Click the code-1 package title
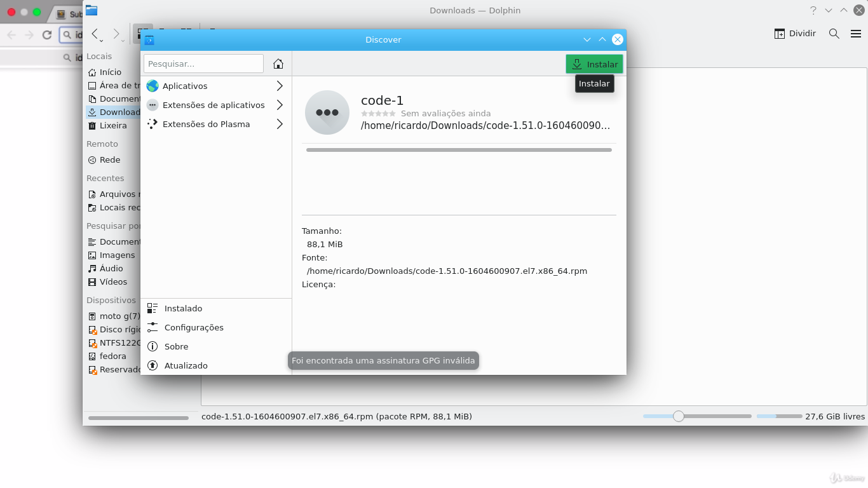This screenshot has height=488, width=868. click(382, 100)
